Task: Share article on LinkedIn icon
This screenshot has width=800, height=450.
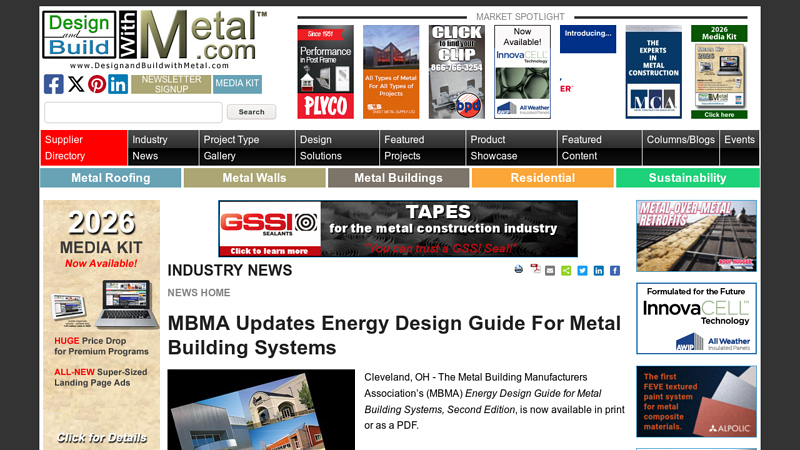Action: (598, 271)
